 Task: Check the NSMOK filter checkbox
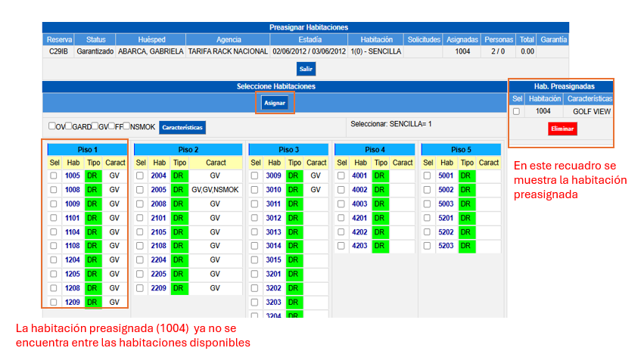point(126,126)
